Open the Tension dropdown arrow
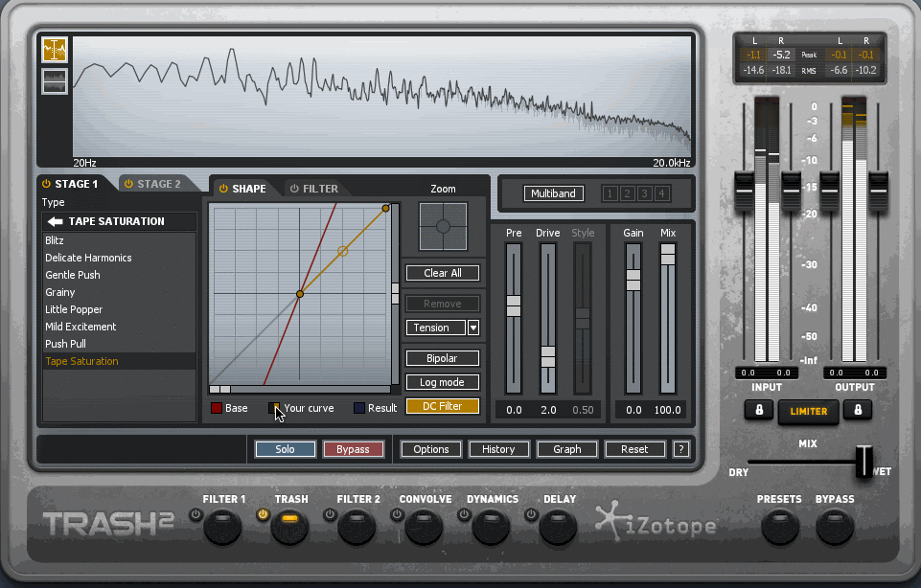Screen dimensions: 921x588 point(473,328)
